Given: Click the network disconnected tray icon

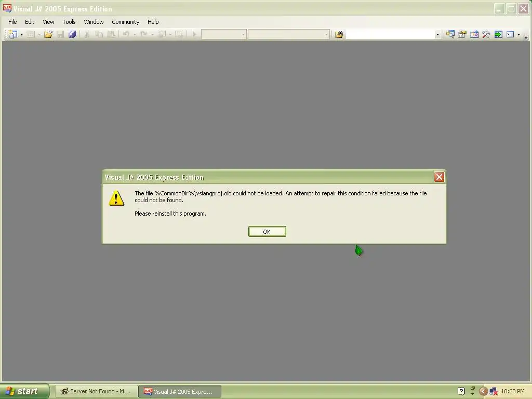Looking at the screenshot, I should [494, 392].
